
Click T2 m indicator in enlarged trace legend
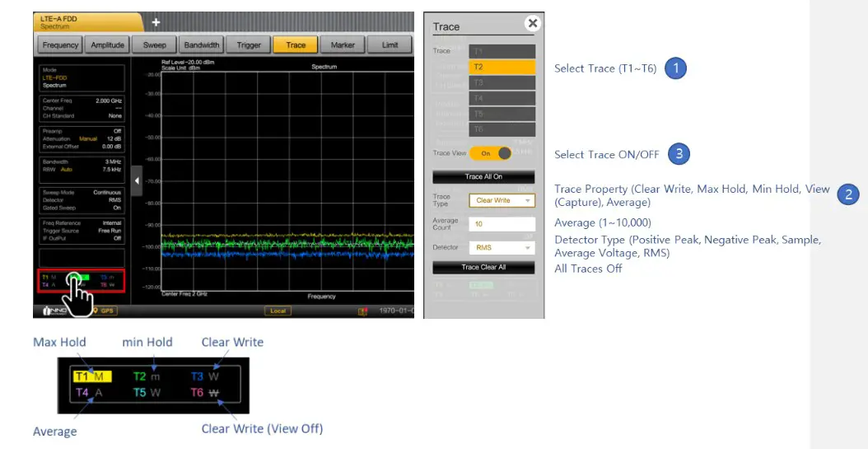click(147, 377)
